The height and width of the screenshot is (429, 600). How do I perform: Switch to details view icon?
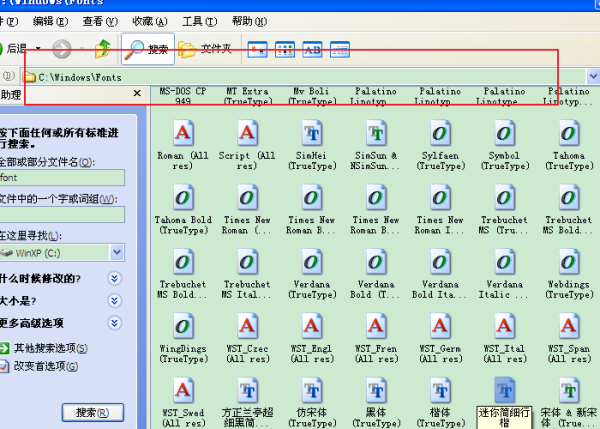click(x=340, y=49)
